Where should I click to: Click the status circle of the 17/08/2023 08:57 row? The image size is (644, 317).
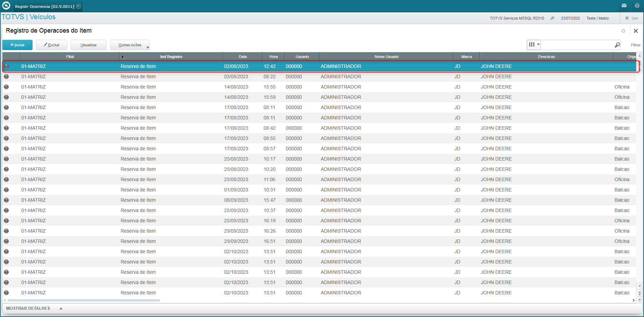coord(6,149)
